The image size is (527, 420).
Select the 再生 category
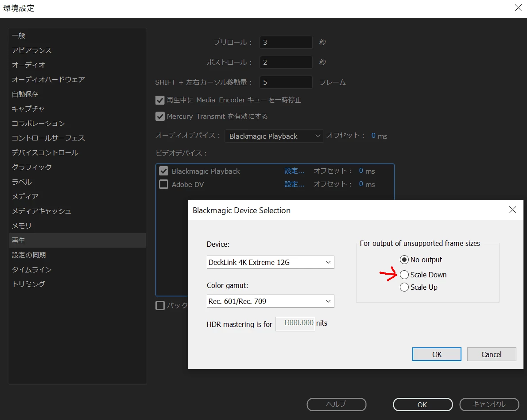tap(77, 241)
